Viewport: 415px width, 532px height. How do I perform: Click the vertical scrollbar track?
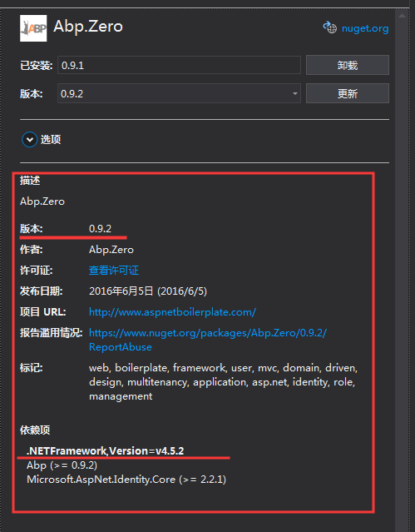[403, 271]
